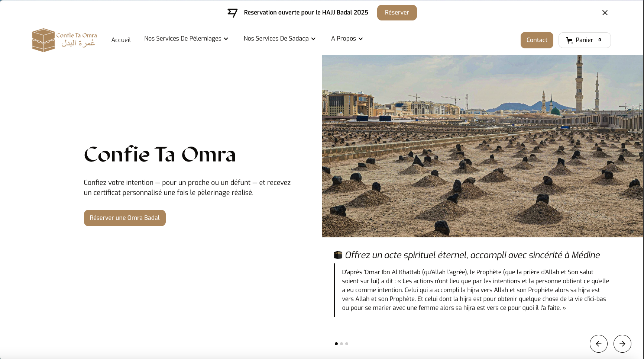Click the Medina cemetery hero image
The width and height of the screenshot is (644, 359).
482,146
